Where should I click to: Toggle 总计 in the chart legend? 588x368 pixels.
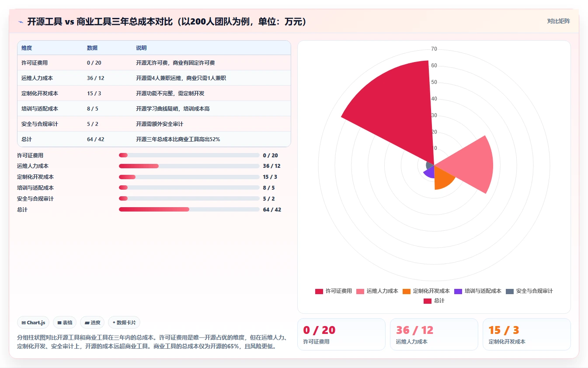click(x=434, y=301)
